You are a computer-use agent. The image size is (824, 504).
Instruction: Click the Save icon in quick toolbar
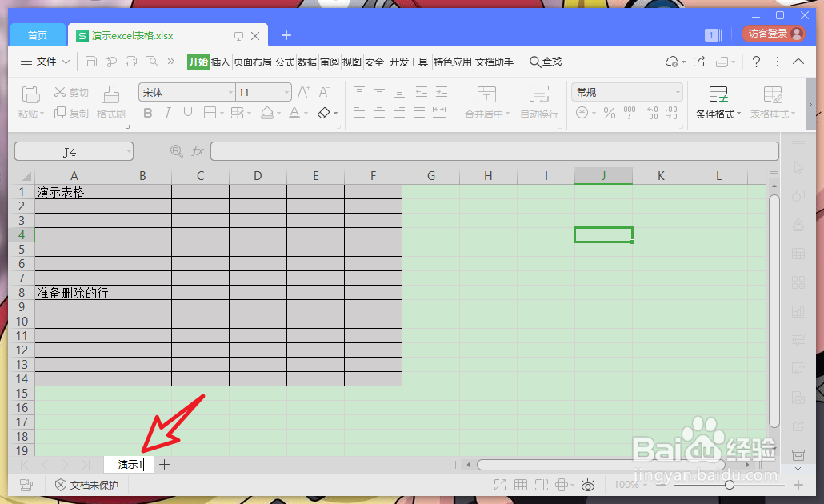[x=91, y=62]
